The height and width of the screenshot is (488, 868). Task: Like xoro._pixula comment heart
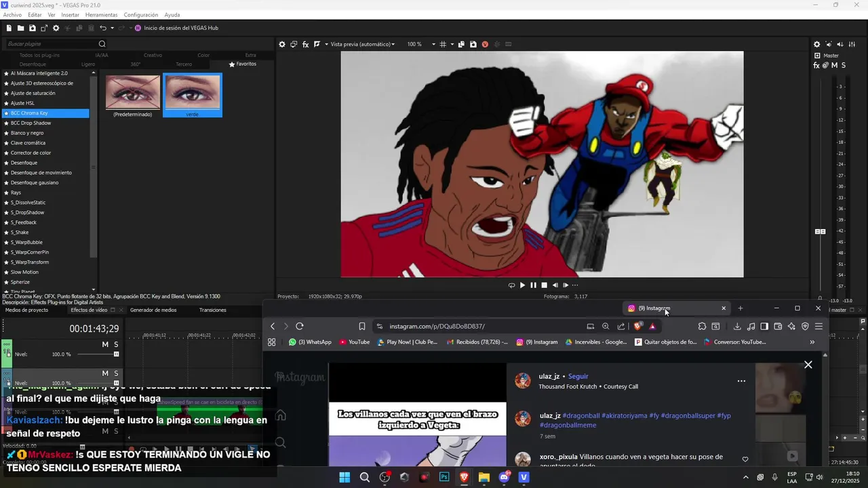click(x=745, y=459)
